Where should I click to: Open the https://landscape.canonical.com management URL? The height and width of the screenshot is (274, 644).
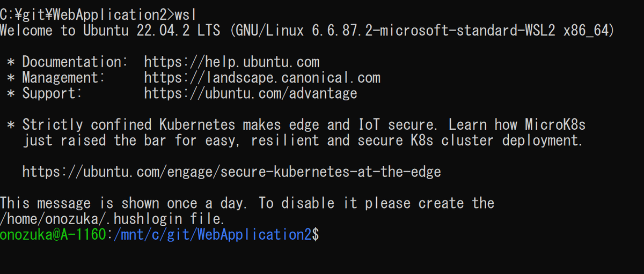pyautogui.click(x=262, y=78)
